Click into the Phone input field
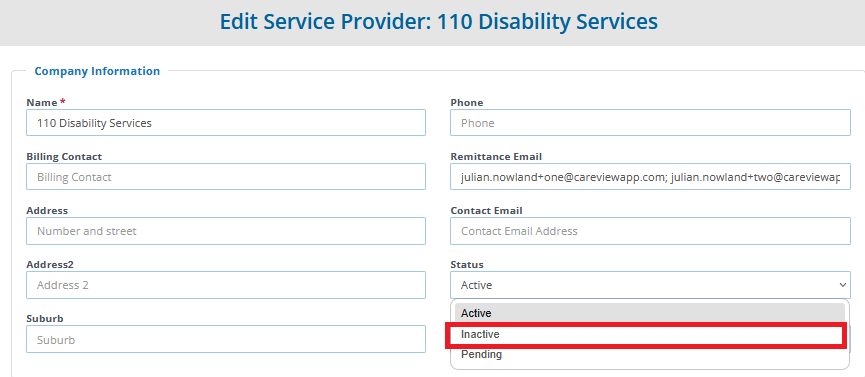Viewport: 865px width, 377px height. (650, 123)
